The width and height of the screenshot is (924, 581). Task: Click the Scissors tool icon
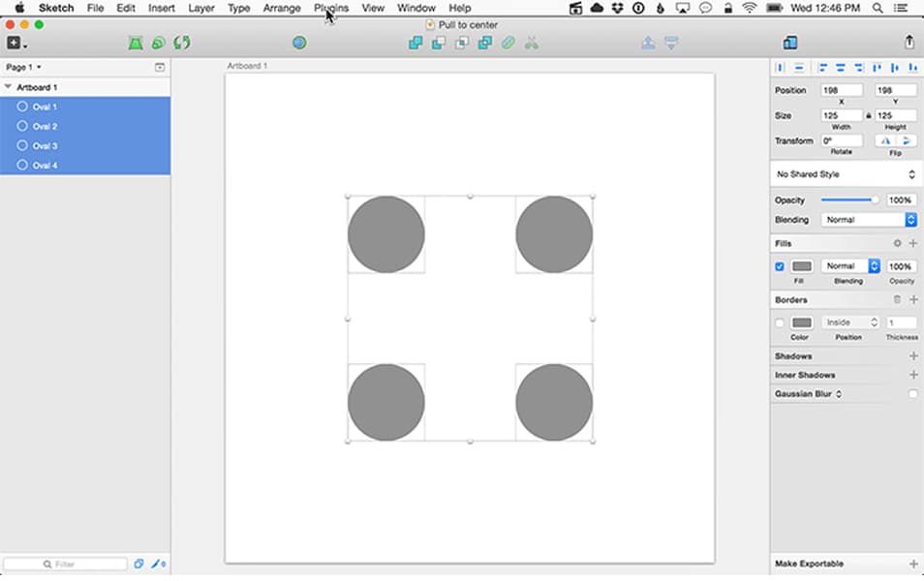coord(532,43)
